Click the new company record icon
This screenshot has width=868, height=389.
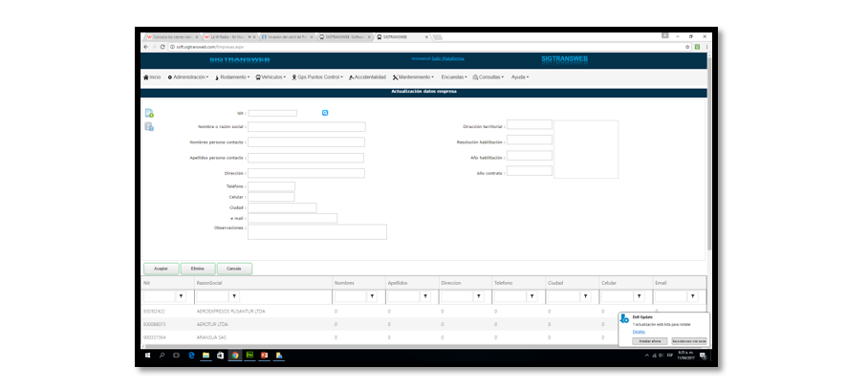(x=149, y=113)
